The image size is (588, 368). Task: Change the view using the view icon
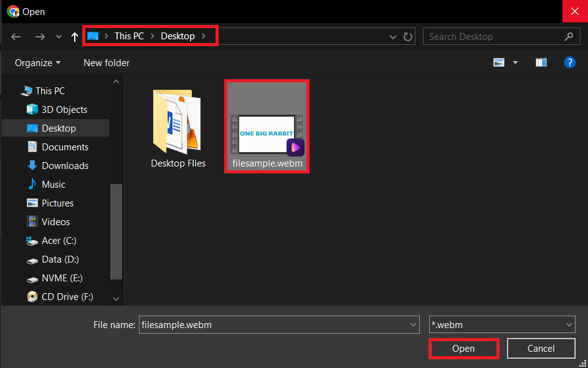499,63
